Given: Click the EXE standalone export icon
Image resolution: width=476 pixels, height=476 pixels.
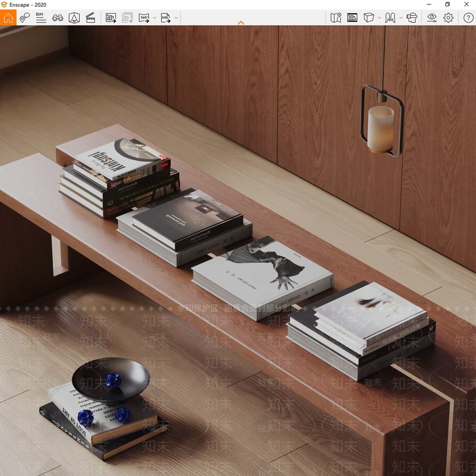Looking at the screenshot, I should [x=166, y=18].
